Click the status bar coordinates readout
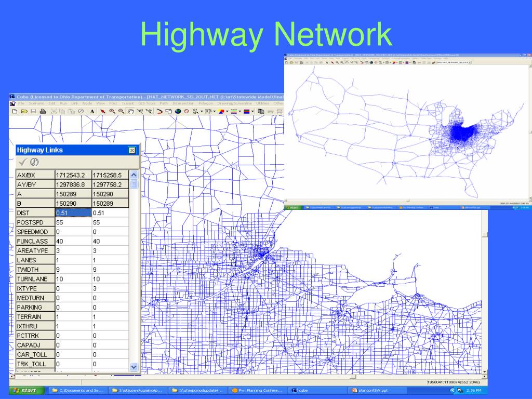 tap(453, 382)
